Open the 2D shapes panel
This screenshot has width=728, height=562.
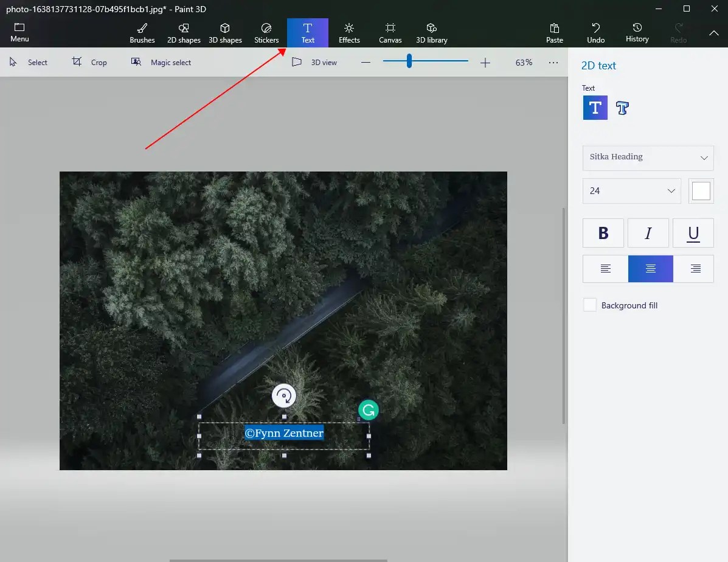coord(183,32)
